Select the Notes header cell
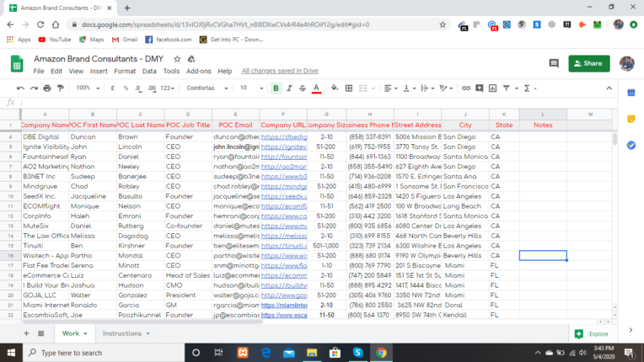 (543, 125)
